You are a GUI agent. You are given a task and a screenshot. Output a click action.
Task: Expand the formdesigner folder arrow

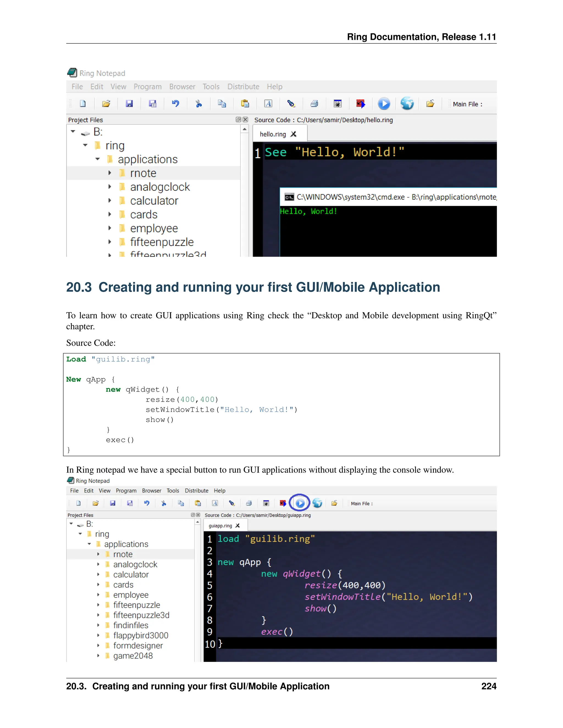[98, 646]
